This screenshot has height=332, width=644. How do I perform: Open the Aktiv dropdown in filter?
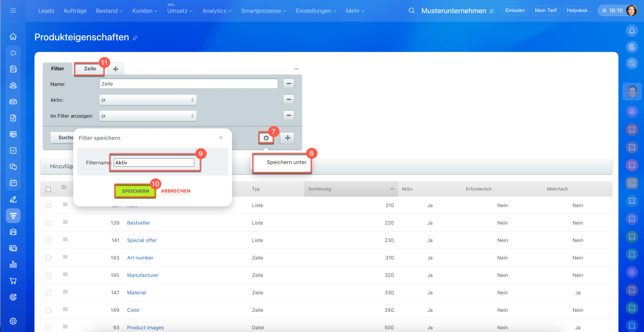click(148, 100)
